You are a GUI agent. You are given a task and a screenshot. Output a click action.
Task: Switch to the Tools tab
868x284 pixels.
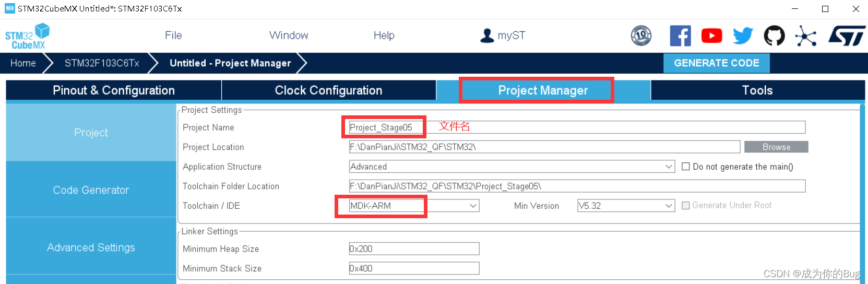click(x=757, y=90)
